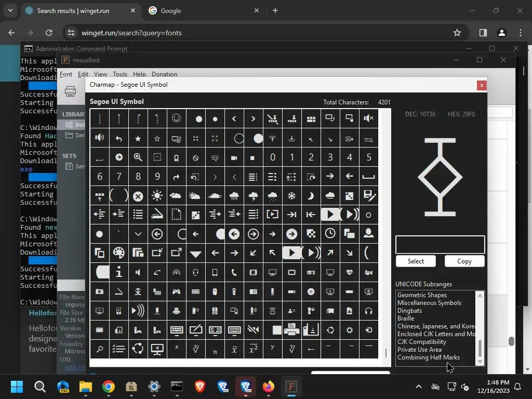Click the Select button in charmap
The width and height of the screenshot is (532, 399).
[x=416, y=261]
